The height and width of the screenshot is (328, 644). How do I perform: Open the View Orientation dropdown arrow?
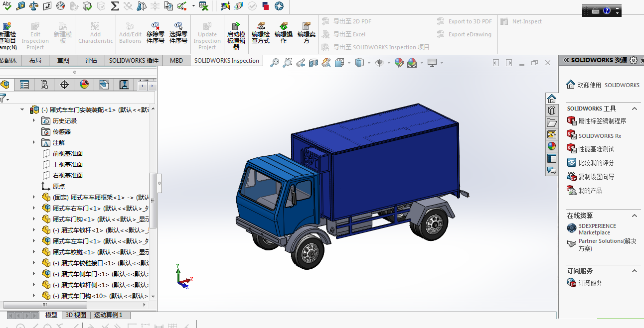click(x=349, y=63)
